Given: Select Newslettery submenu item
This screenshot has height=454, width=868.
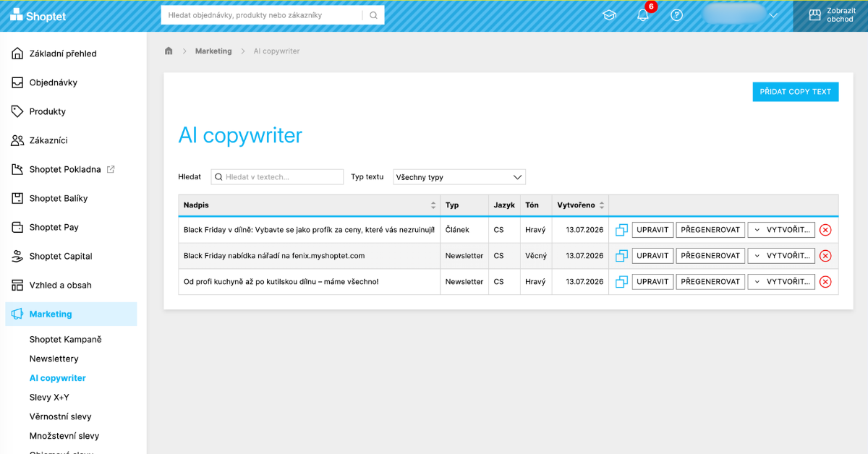Looking at the screenshot, I should [54, 359].
